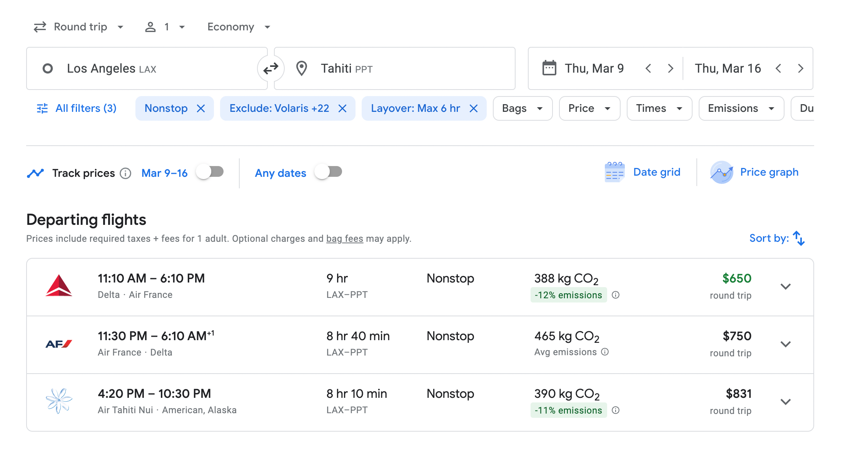The image size is (868, 472).
Task: Open the Emissions filter menu
Action: tap(741, 109)
